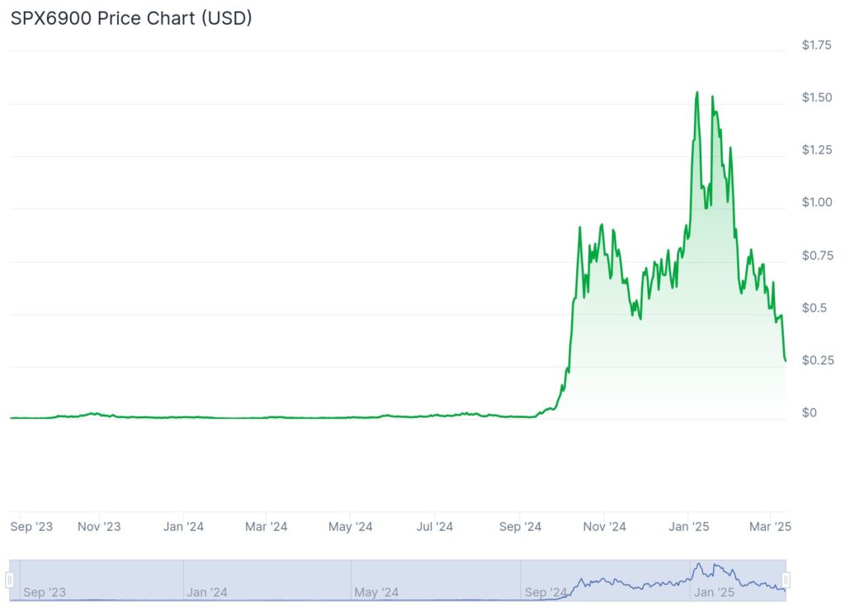Select the $1.00 price axis label

click(816, 203)
